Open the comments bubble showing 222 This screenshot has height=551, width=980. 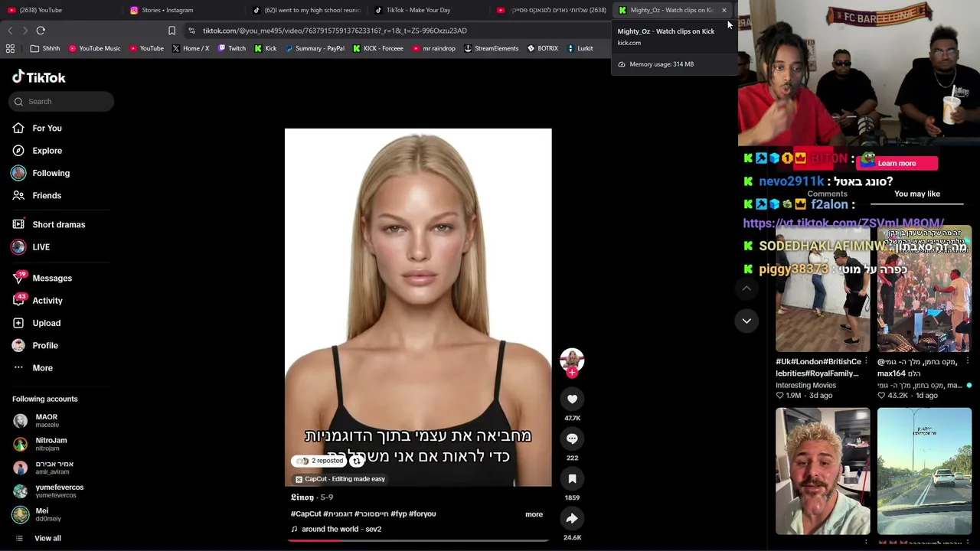pos(572,439)
